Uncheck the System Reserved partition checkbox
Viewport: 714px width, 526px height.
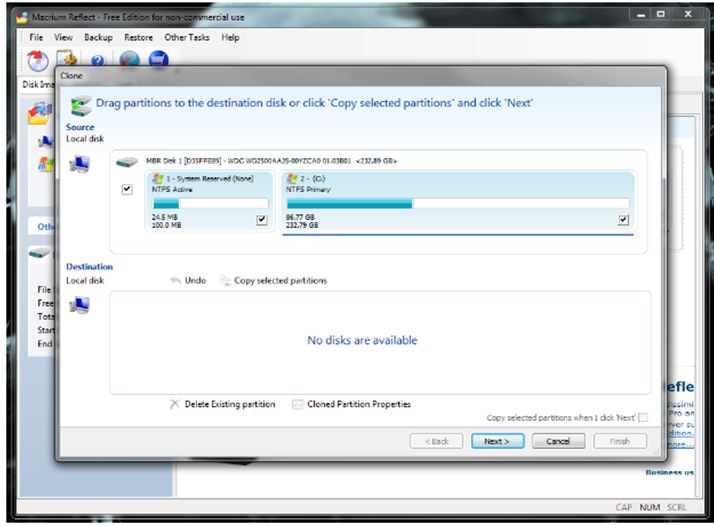point(262,220)
